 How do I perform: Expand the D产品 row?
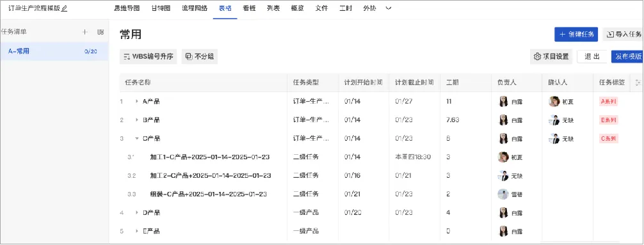tap(137, 212)
